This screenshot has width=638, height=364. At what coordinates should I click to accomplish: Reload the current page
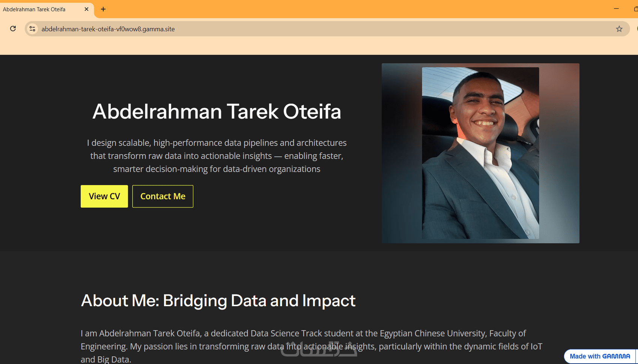[x=13, y=29]
